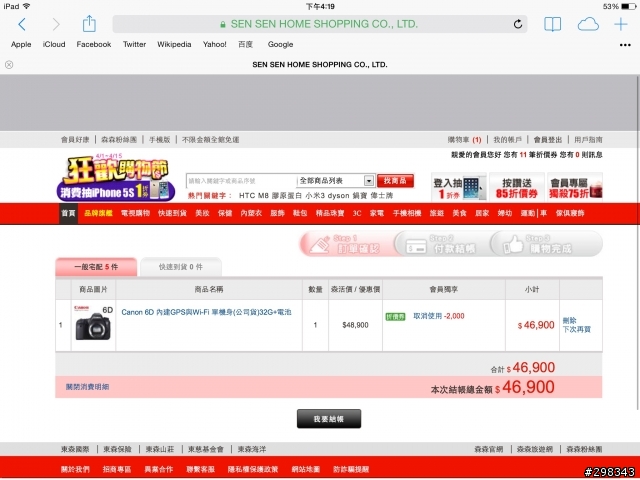
Task: Click 取消使用 -2,000 coupon link
Action: coord(439,316)
